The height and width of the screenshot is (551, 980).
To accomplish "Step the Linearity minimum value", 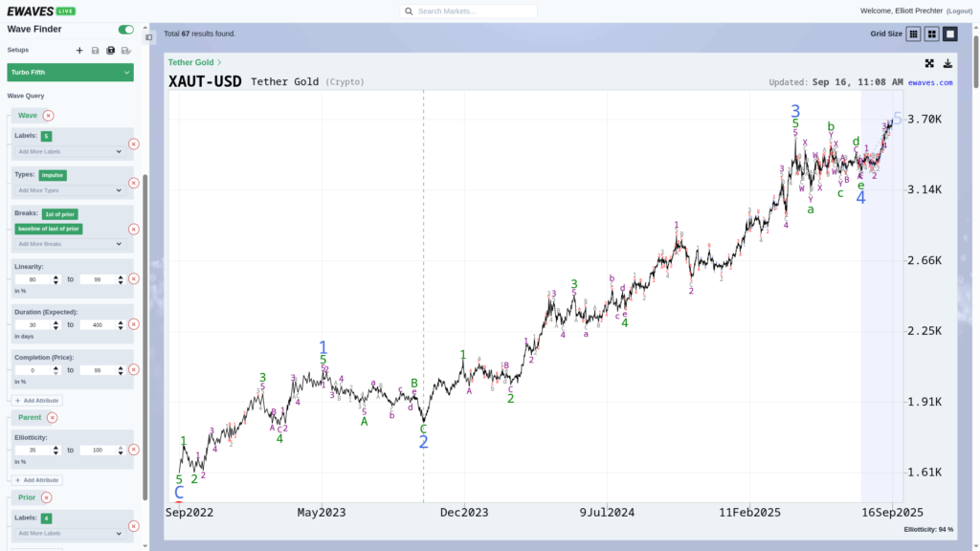I will tap(56, 280).
